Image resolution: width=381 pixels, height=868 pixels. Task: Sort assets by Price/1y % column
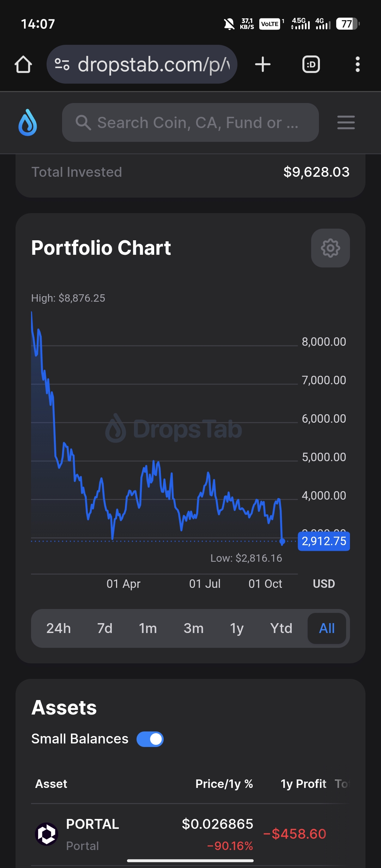click(x=224, y=784)
